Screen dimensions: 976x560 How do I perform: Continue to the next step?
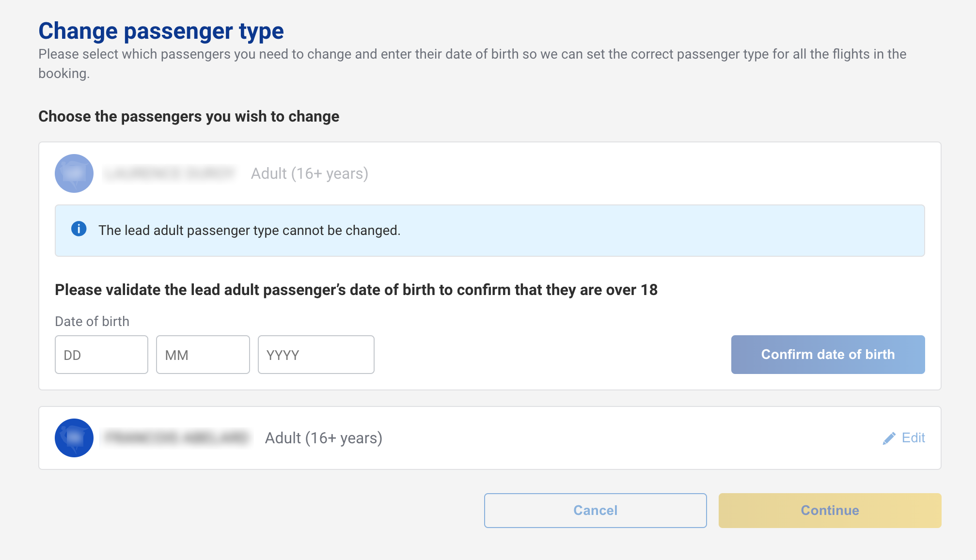830,511
